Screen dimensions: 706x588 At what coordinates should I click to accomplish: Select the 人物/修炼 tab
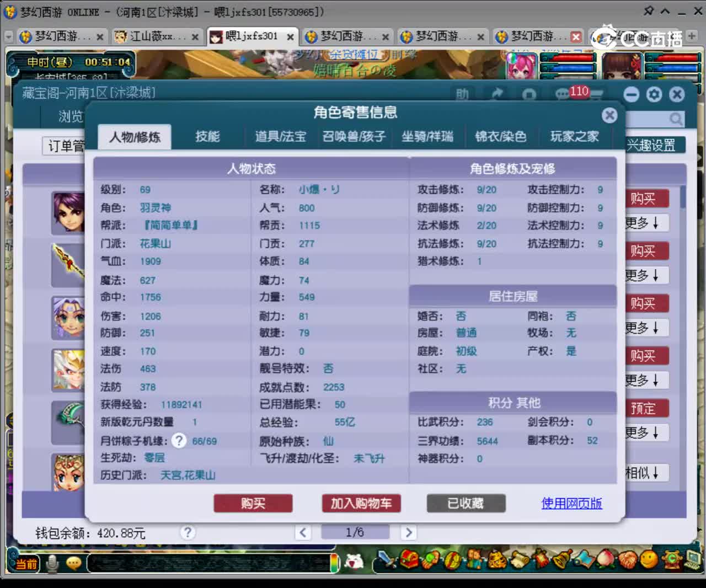coord(135,137)
